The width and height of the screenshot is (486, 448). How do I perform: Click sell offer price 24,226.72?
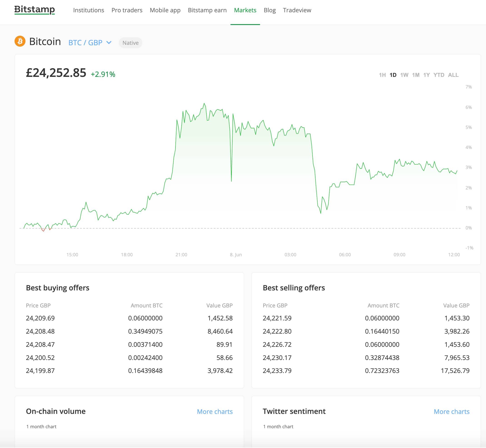[277, 345]
